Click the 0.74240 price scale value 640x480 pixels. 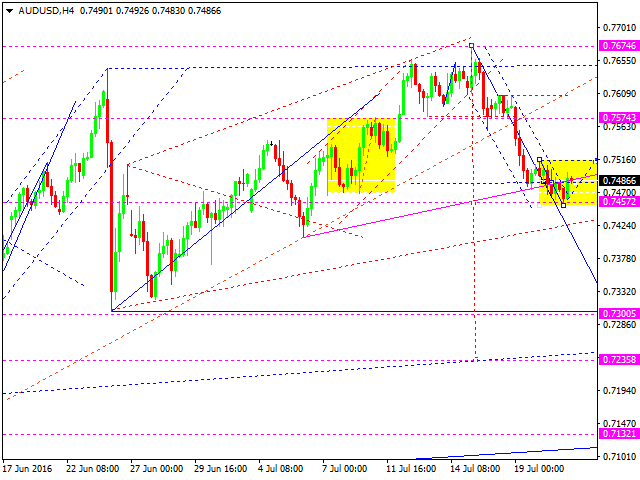tap(620, 226)
